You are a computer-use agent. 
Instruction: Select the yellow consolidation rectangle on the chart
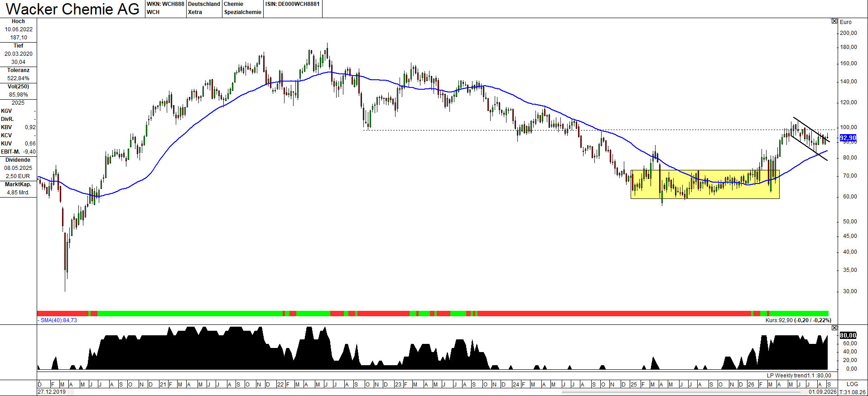705,184
